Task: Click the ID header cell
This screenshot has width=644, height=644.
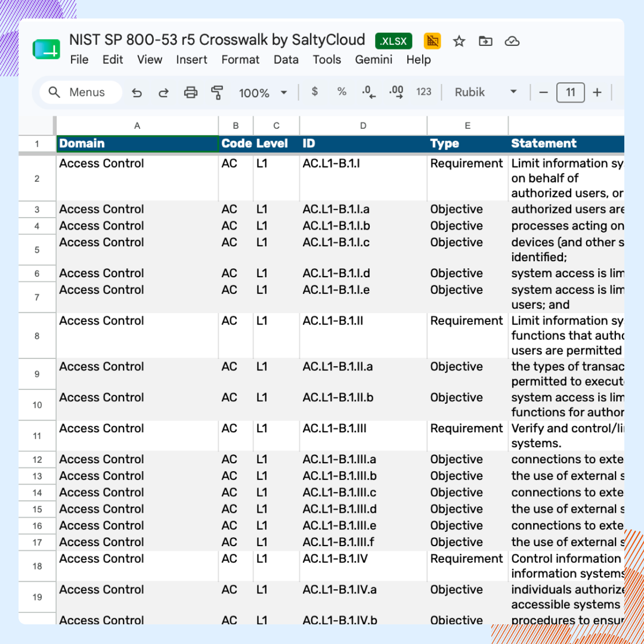Action: coord(364,144)
